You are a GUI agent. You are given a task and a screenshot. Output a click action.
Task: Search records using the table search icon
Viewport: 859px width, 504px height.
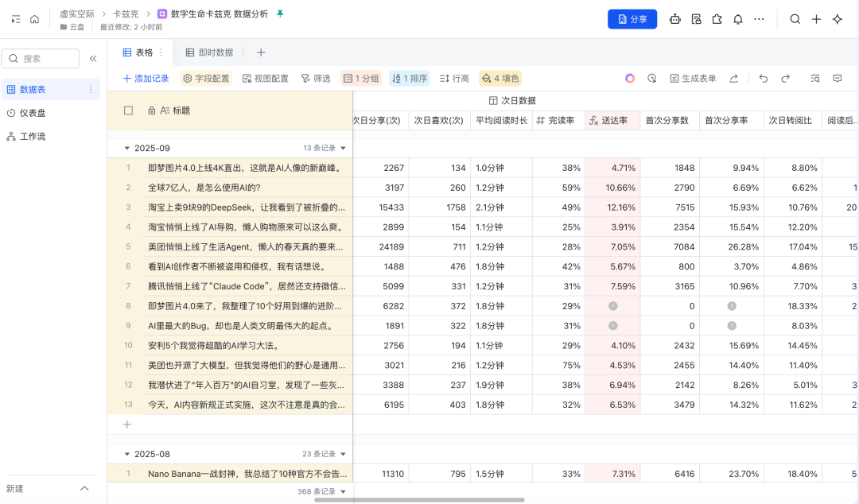pyautogui.click(x=816, y=78)
